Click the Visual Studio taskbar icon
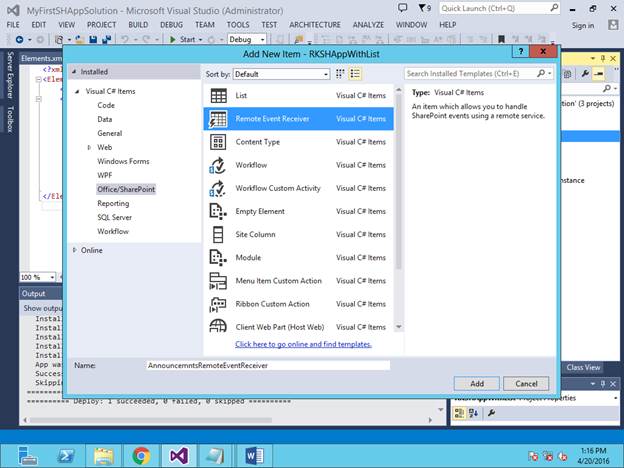Viewport: 624px width, 468px height. 179,456
